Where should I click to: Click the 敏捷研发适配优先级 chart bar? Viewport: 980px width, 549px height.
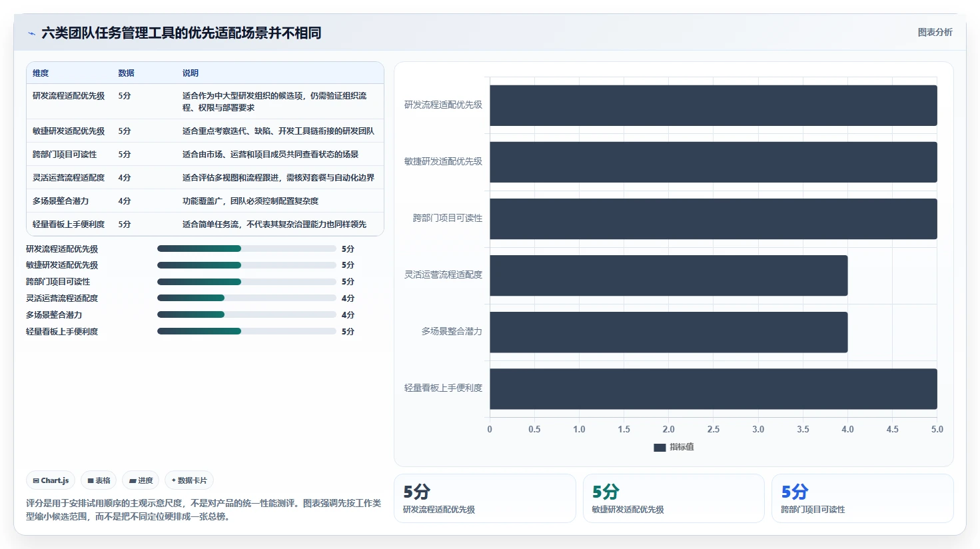pyautogui.click(x=714, y=162)
